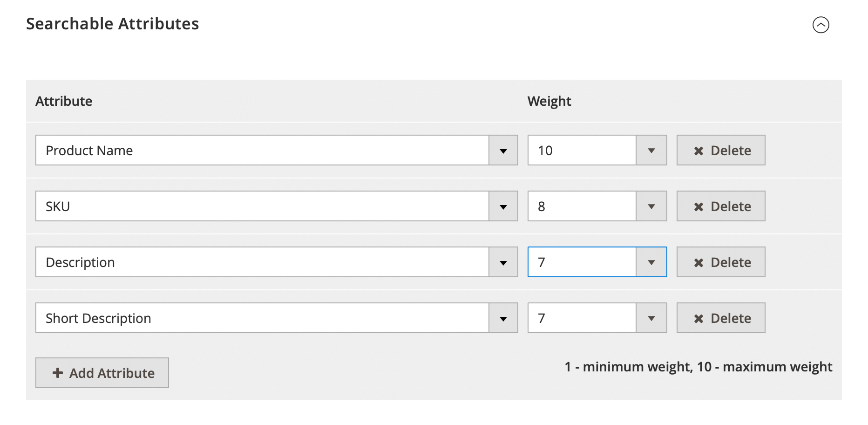Open the SKU attribute dropdown arrow
Image resolution: width=868 pixels, height=425 pixels.
pyautogui.click(x=503, y=206)
